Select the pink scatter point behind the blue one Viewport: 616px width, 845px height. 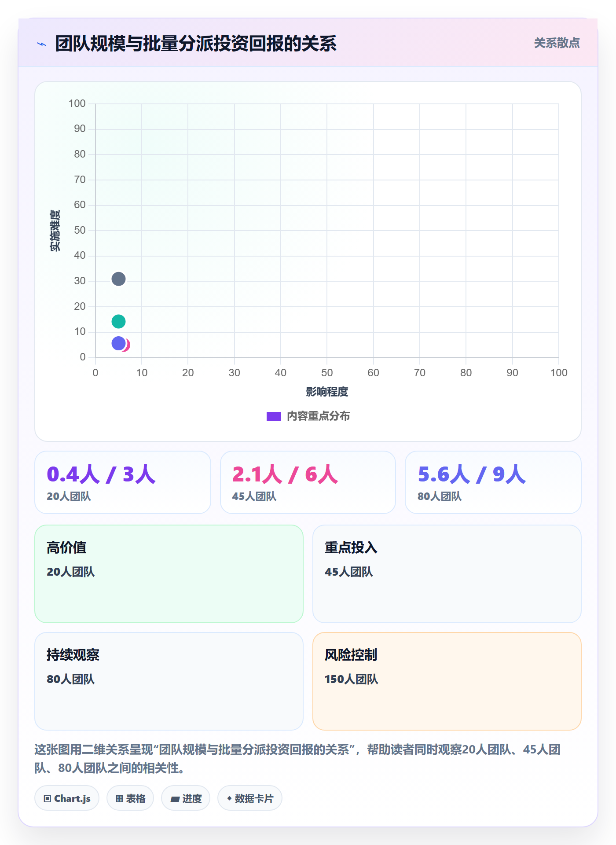pos(128,345)
